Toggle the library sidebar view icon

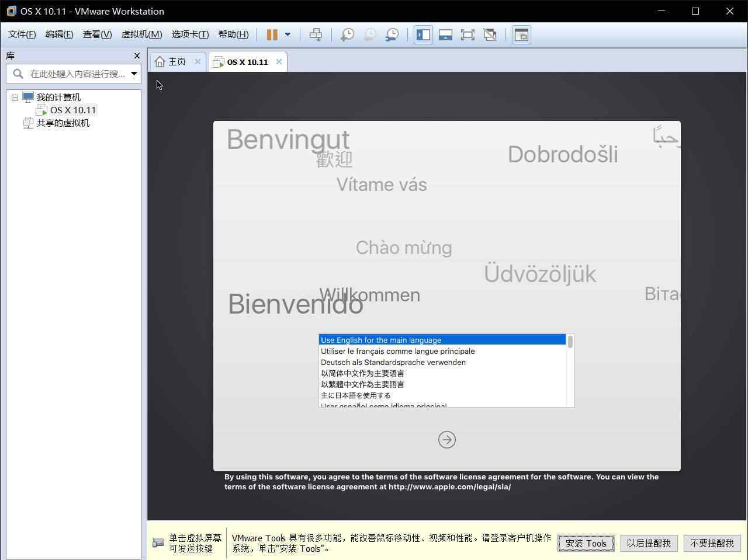click(423, 34)
